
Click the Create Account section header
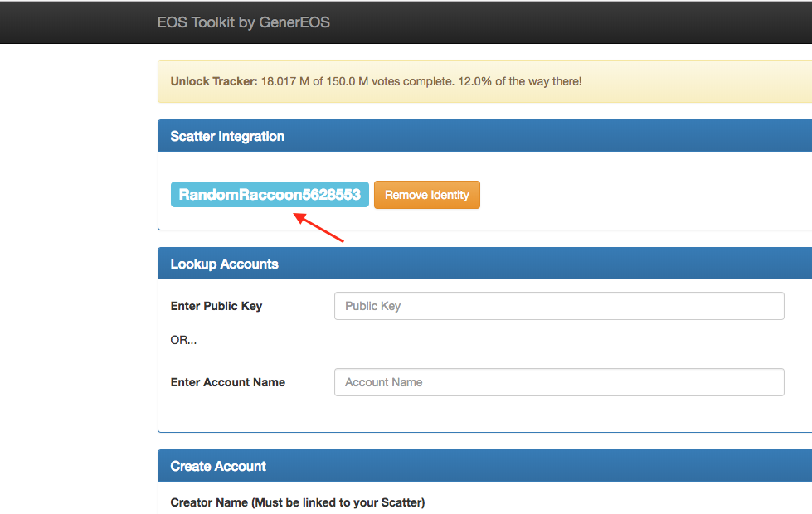[218, 467]
